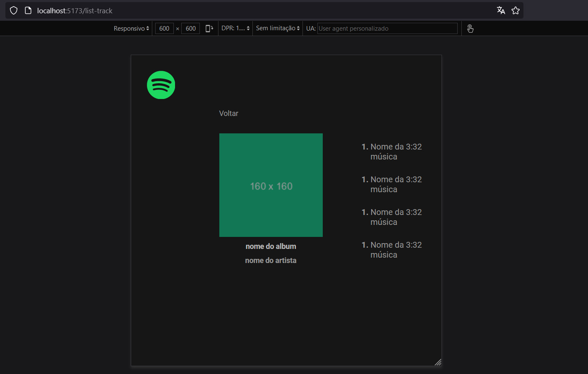Click the nome do artista text
The width and height of the screenshot is (588, 374).
click(271, 261)
